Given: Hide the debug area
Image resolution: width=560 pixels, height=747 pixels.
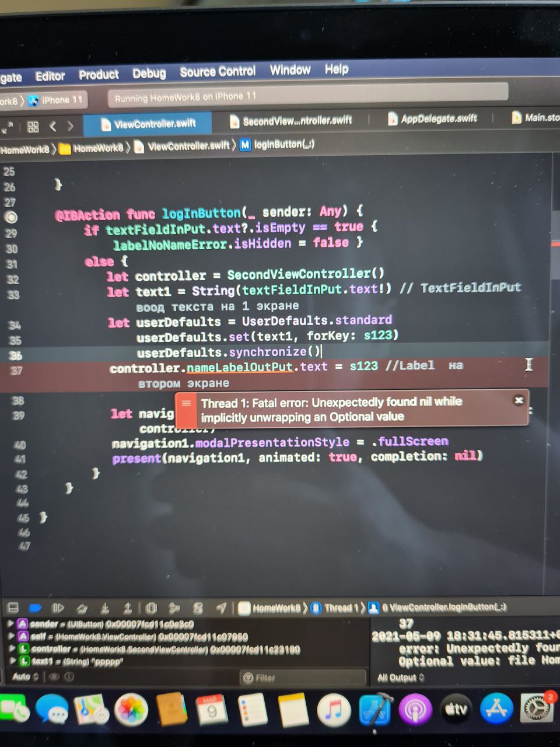Looking at the screenshot, I should tap(13, 608).
